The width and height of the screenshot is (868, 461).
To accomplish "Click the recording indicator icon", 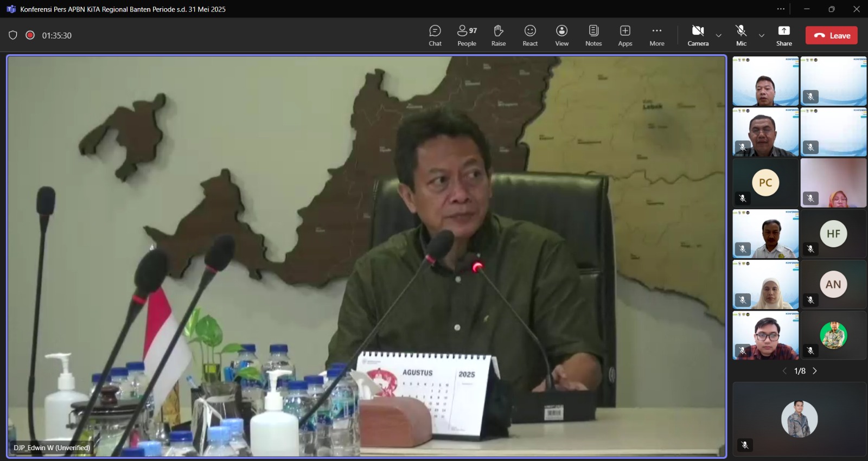I will tap(30, 35).
